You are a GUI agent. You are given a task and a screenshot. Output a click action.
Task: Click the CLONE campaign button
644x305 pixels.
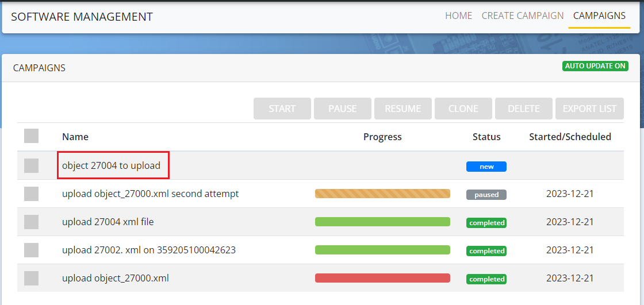(x=463, y=109)
